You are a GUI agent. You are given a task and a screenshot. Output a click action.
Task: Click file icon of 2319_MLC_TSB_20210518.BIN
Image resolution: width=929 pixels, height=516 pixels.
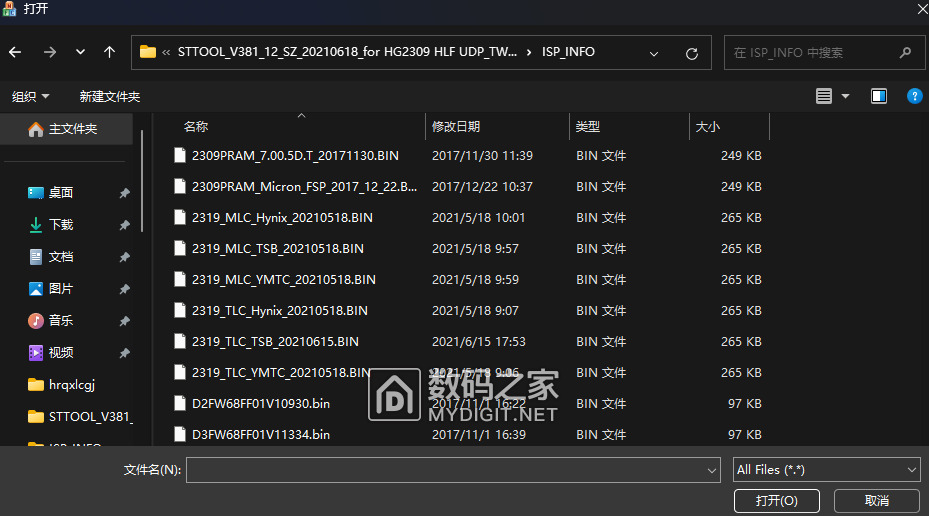tap(180, 249)
